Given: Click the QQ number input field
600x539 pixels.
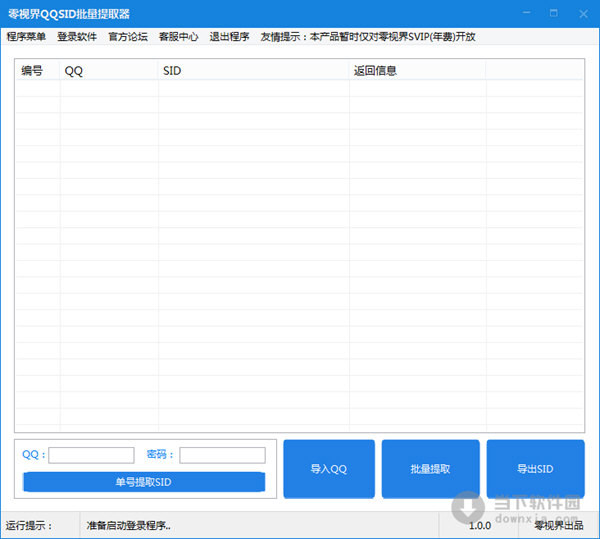Looking at the screenshot, I should [x=91, y=455].
